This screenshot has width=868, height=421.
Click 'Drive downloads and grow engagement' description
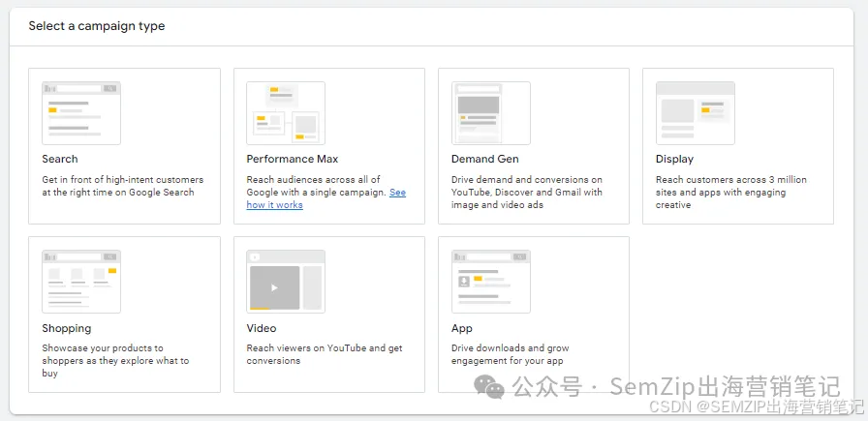pyautogui.click(x=511, y=354)
